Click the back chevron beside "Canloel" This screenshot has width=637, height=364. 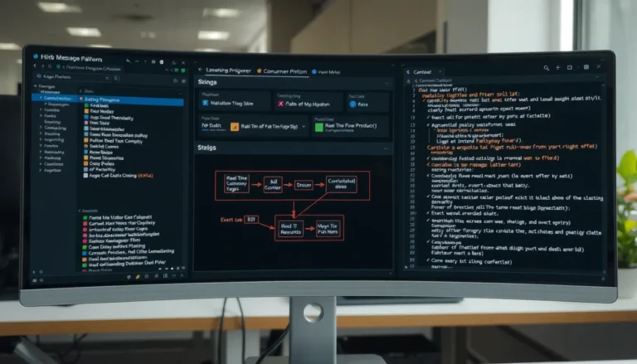[x=408, y=72]
